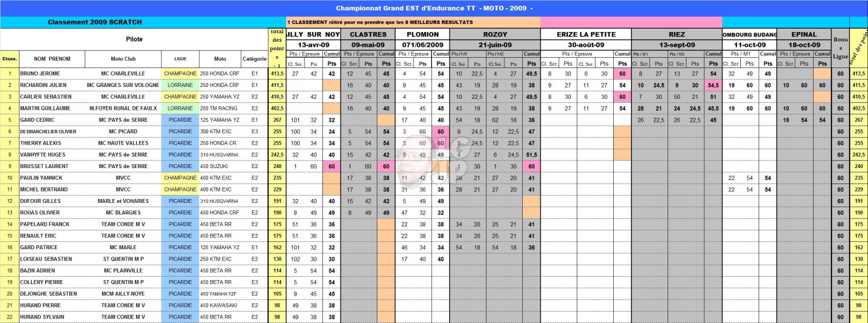Click the 'RIEZ' race header
868x323 pixels.
point(676,34)
